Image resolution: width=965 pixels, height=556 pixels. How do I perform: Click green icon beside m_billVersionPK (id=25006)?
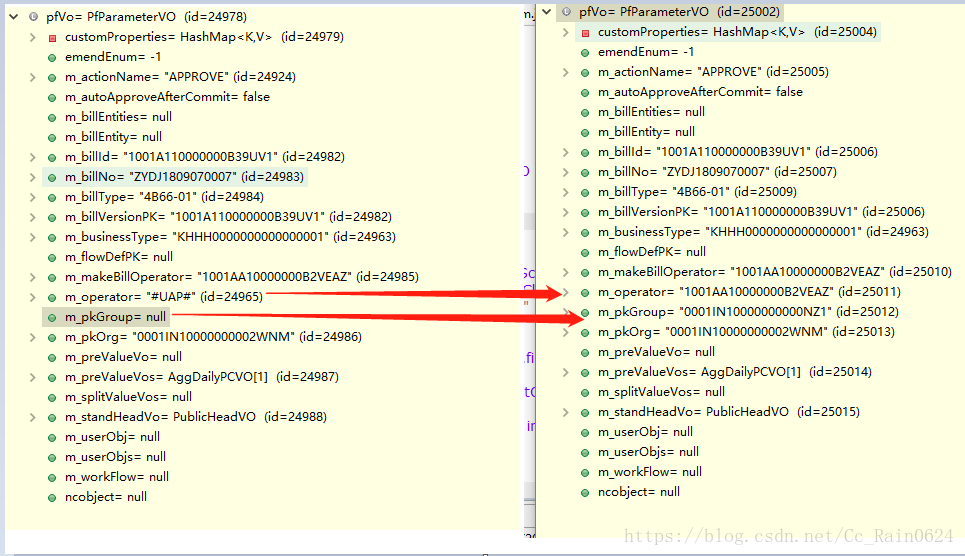(x=585, y=213)
